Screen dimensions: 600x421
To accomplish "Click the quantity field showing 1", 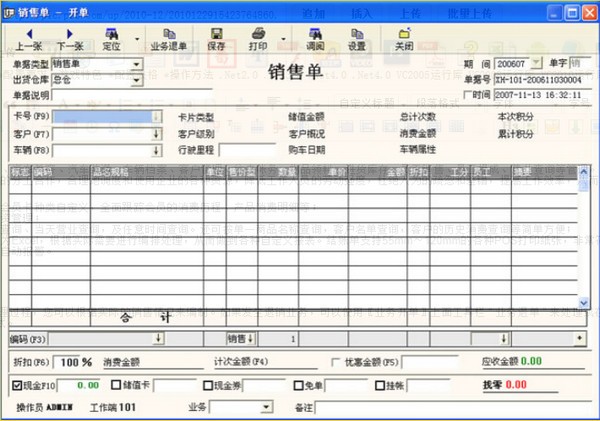I will pyautogui.click(x=278, y=339).
